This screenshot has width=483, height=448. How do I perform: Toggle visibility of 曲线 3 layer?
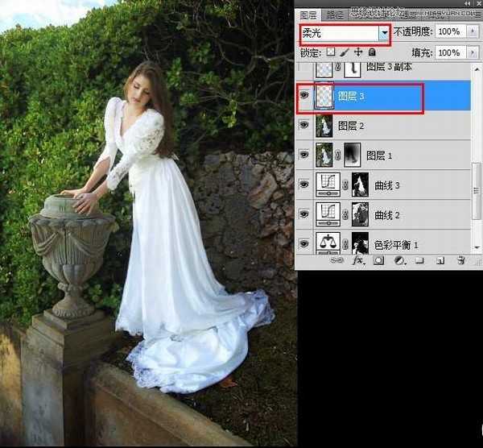304,185
